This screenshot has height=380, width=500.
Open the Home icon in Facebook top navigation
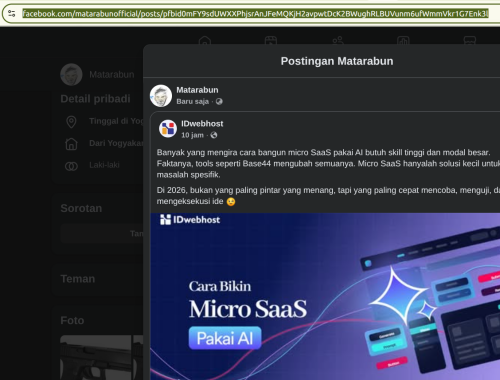pos(205,41)
